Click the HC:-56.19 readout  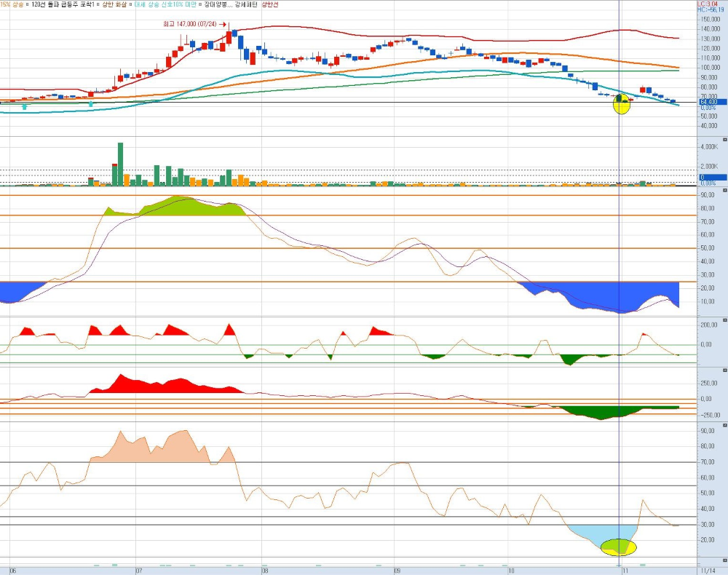(x=711, y=9)
